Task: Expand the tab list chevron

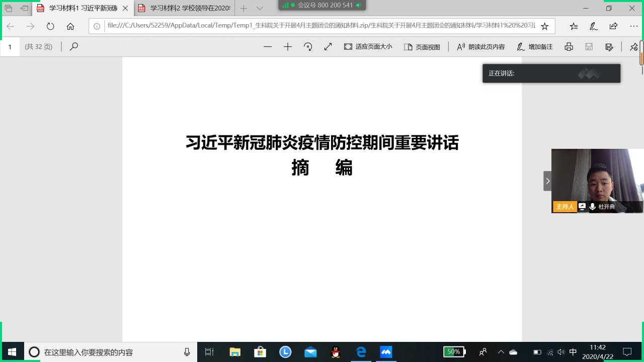Action: click(x=260, y=9)
